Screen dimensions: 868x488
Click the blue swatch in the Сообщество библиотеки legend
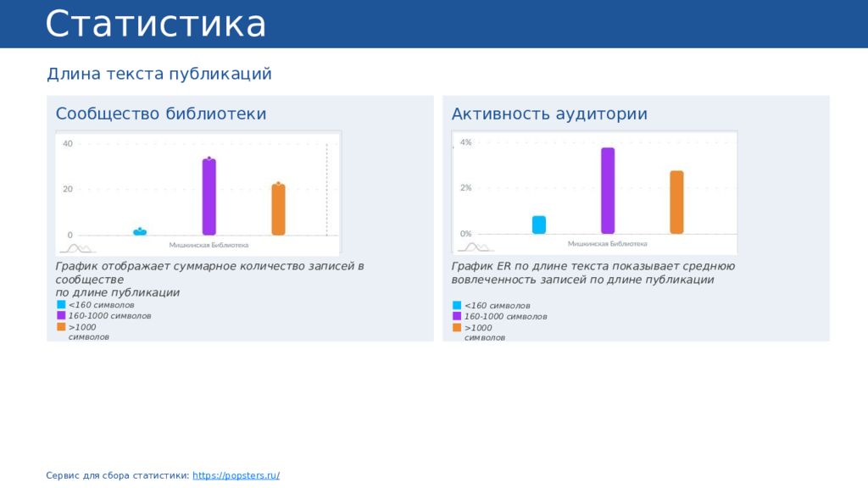pos(61,304)
